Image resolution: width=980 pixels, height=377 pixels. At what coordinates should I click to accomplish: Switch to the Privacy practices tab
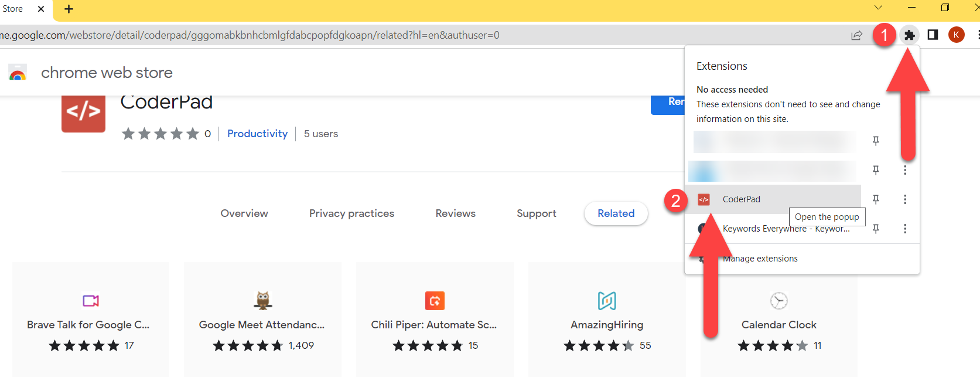pyautogui.click(x=351, y=213)
